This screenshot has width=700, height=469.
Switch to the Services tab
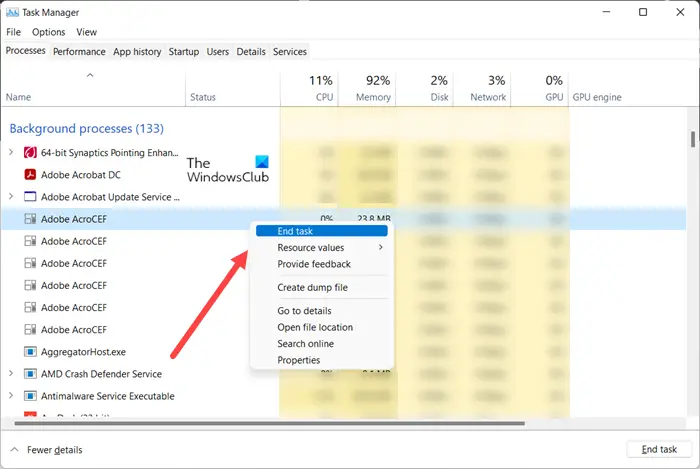click(290, 52)
